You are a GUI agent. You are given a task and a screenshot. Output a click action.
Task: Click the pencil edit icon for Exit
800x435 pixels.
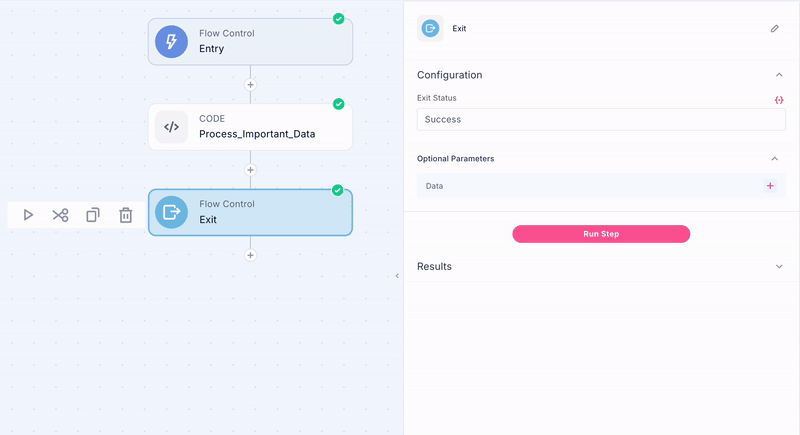click(774, 29)
